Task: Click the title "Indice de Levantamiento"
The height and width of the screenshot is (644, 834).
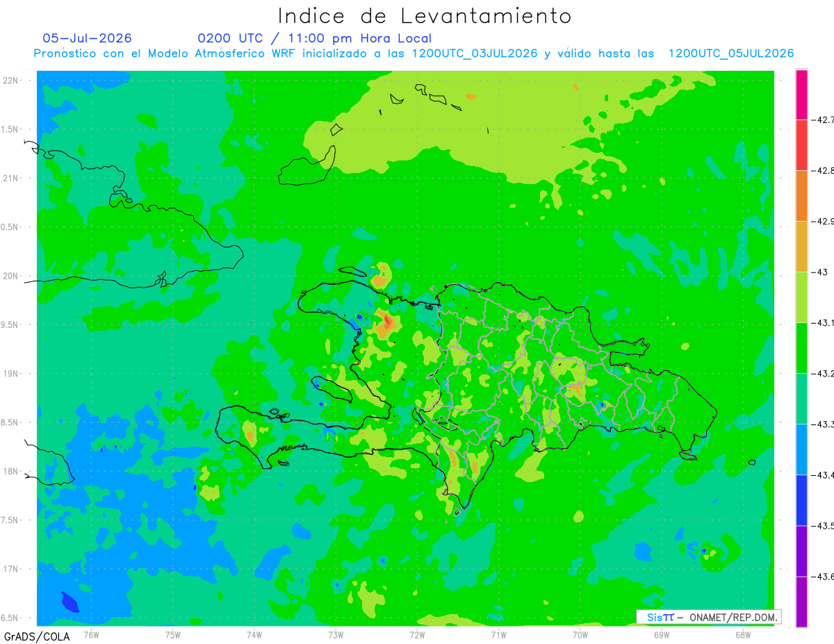Action: click(x=425, y=16)
